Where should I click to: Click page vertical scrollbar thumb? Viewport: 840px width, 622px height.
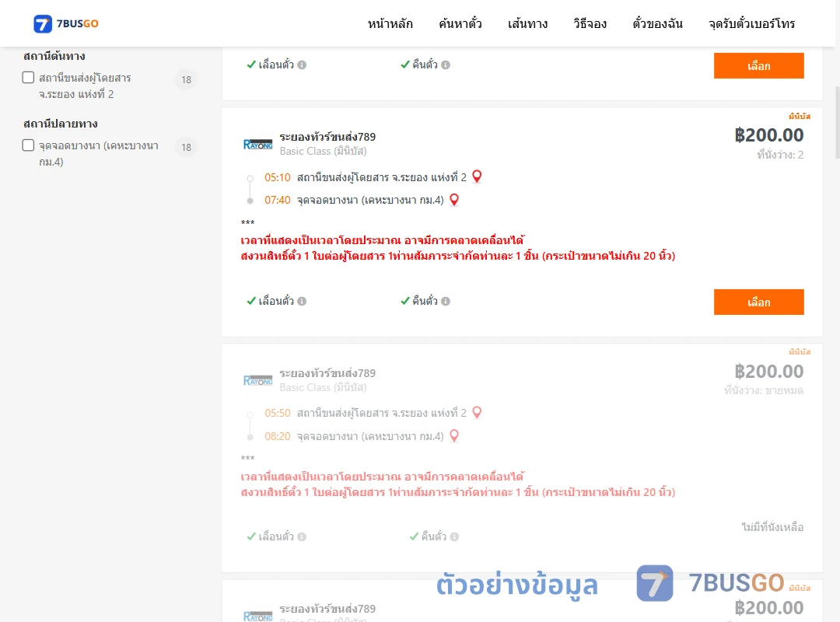837,122
